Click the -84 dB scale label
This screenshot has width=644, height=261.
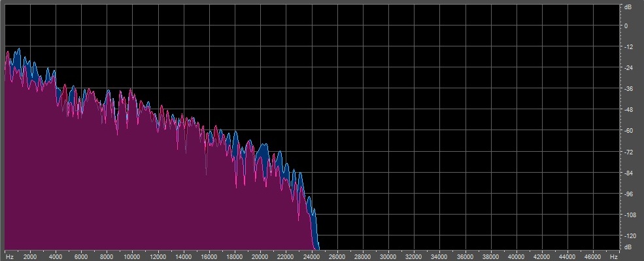click(x=628, y=173)
